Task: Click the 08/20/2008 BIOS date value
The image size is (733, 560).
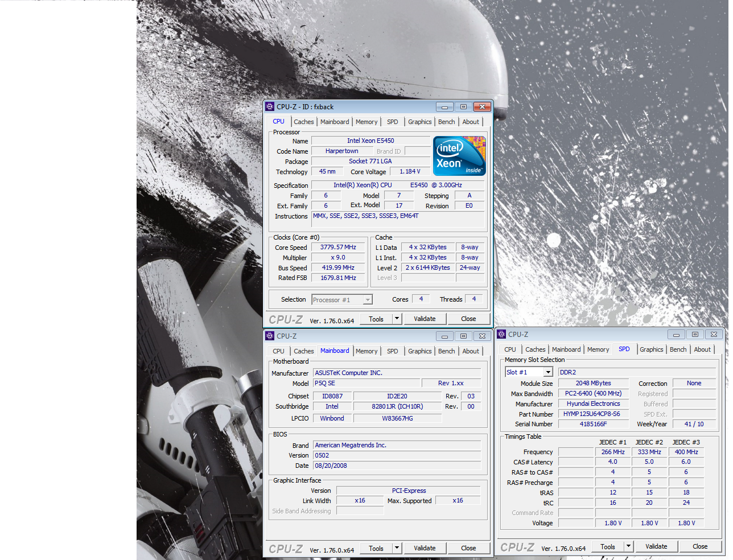Action: 397,466
